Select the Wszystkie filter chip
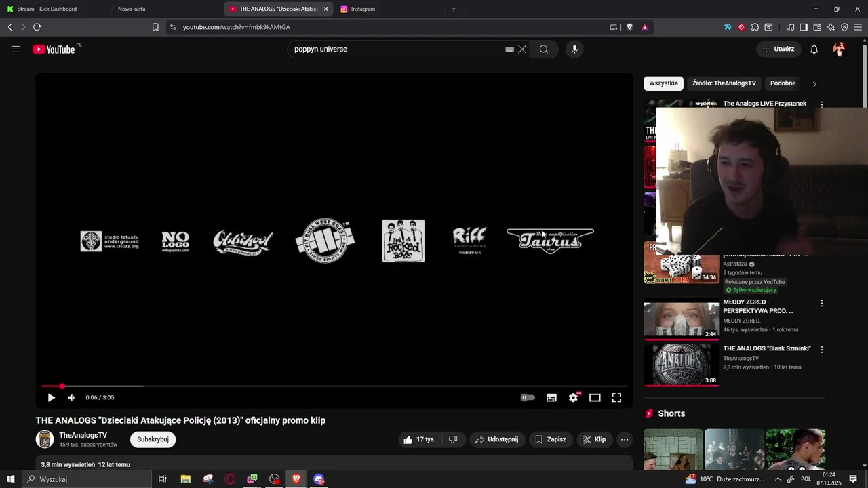Image resolution: width=868 pixels, height=488 pixels. click(663, 83)
